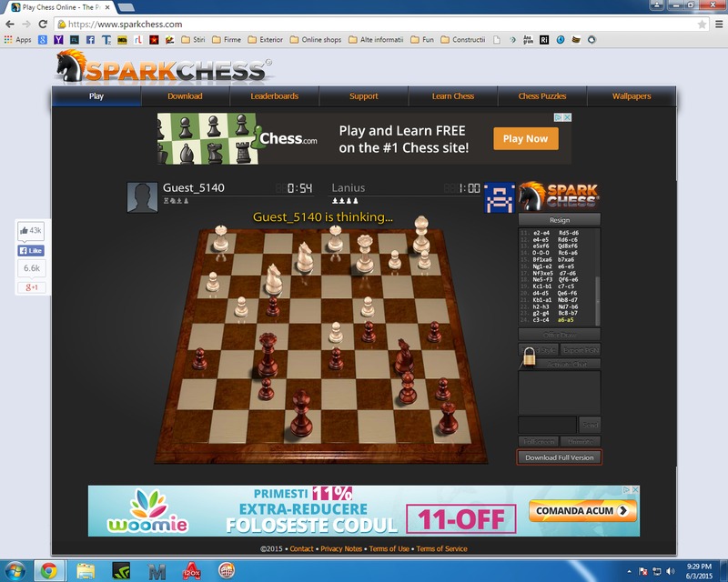Open the Wallpapers tab
The width and height of the screenshot is (728, 582).
(x=632, y=96)
